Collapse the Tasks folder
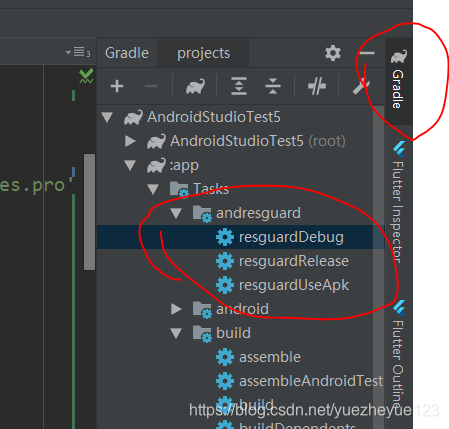The width and height of the screenshot is (449, 429). click(153, 189)
